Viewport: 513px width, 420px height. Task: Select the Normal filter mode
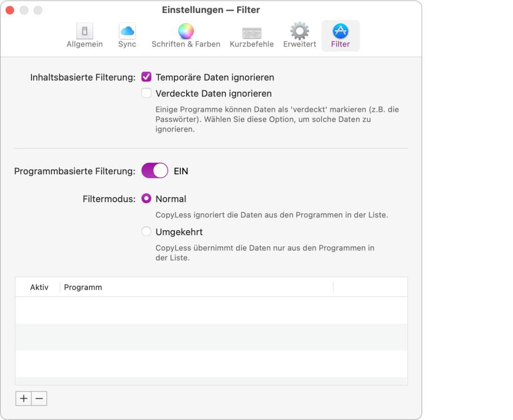[147, 198]
